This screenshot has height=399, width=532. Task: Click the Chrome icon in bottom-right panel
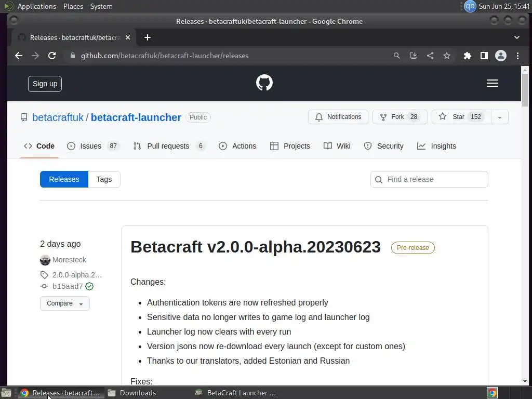tap(492, 393)
